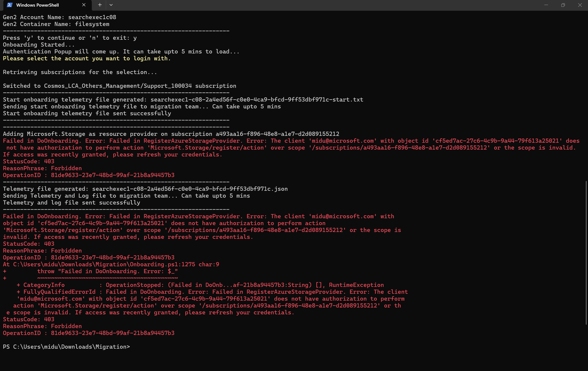The height and width of the screenshot is (371, 588).
Task: Click 'Adding Microsoft.Storage as resource provider' line
Action: pos(171,134)
